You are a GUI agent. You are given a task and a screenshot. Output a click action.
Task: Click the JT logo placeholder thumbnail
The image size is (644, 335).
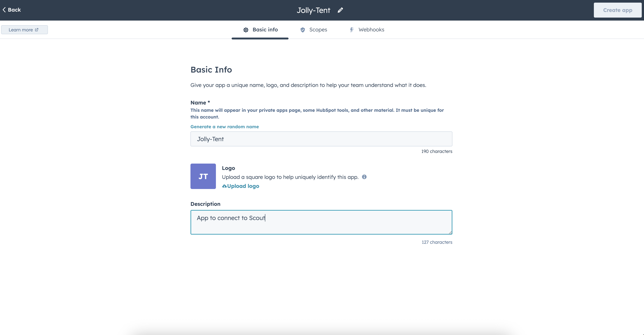tap(203, 176)
